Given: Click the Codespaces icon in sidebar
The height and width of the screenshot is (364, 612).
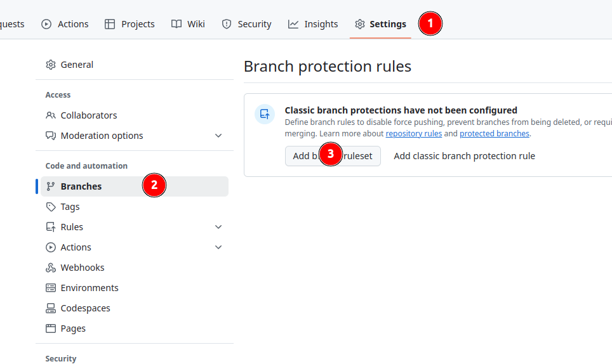Looking at the screenshot, I should coord(51,308).
